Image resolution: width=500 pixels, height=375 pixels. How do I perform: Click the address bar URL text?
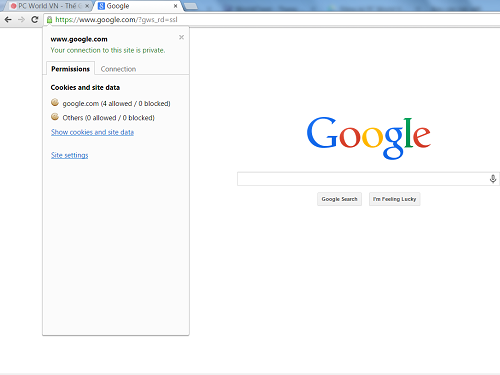click(116, 20)
